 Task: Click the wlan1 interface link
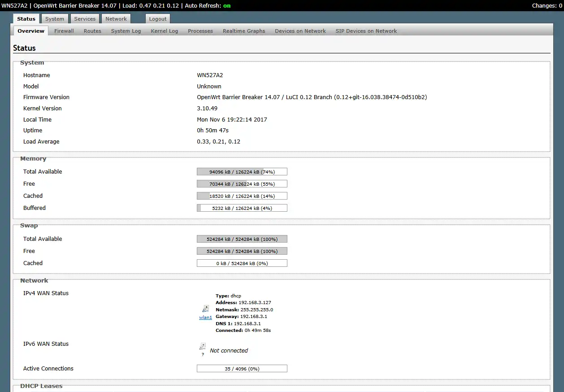[205, 318]
